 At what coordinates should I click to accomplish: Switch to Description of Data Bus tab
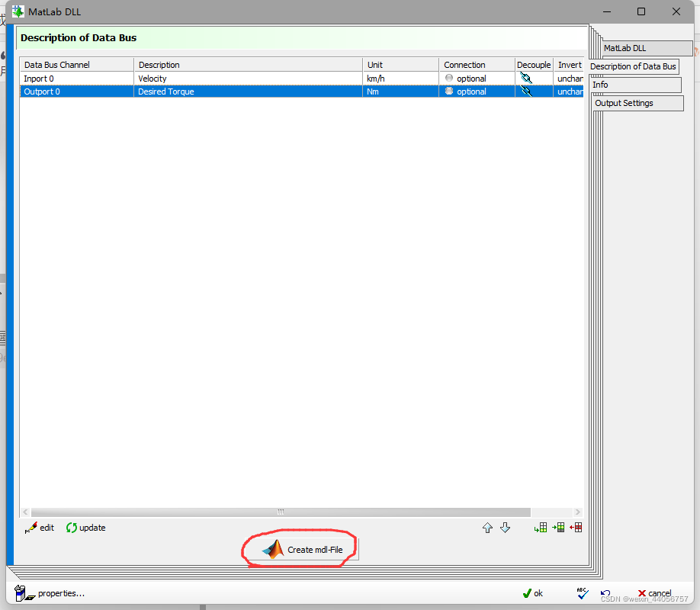pos(633,66)
